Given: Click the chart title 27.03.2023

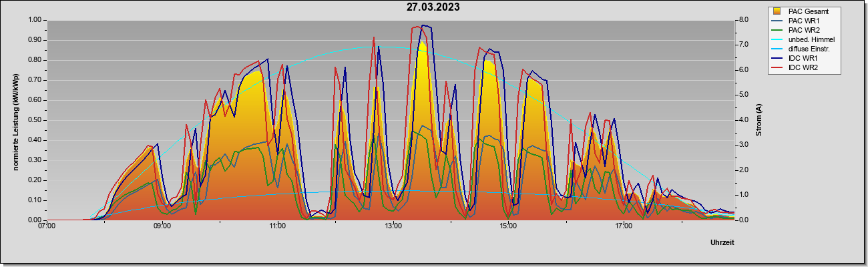Looking at the screenshot, I should pos(433,7).
